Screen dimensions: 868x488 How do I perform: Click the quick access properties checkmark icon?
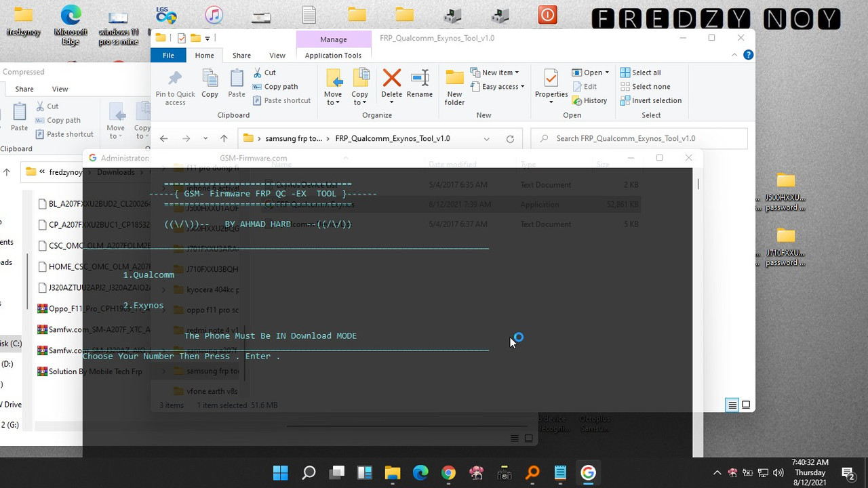click(181, 38)
